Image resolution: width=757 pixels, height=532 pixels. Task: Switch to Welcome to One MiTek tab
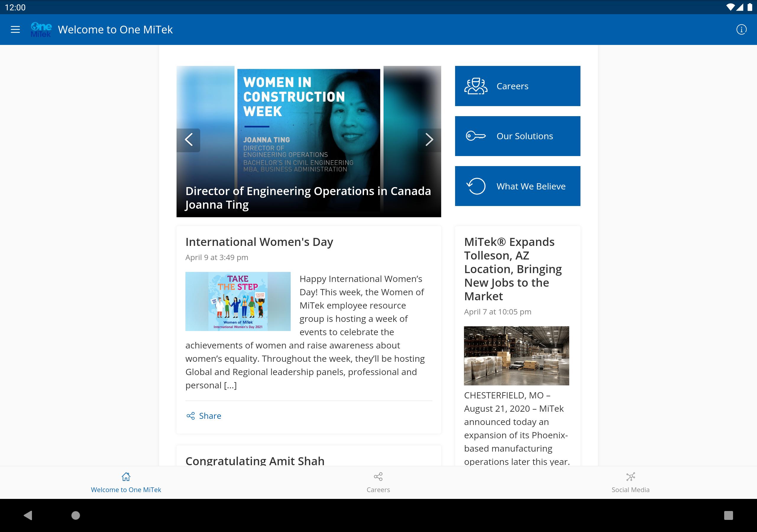[x=126, y=482]
